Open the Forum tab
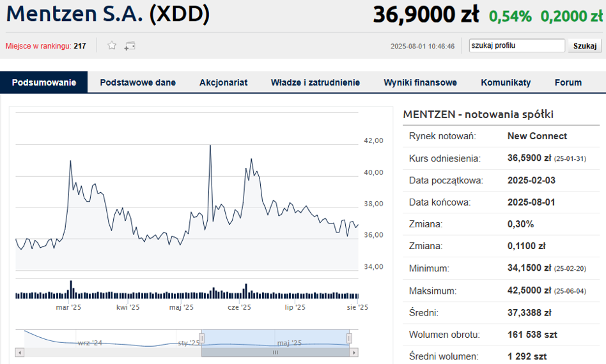Viewport: 606px width, 364px height. (x=568, y=82)
